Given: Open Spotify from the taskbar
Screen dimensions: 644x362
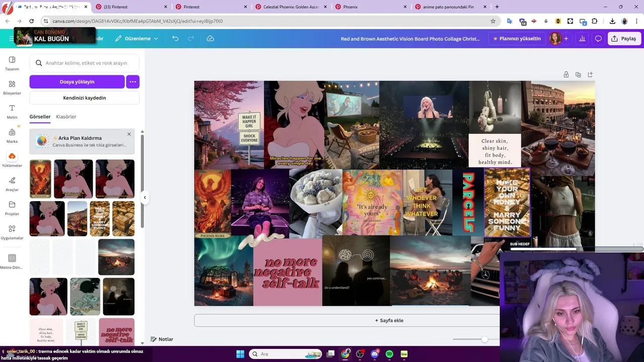Looking at the screenshot, I should tap(389, 354).
